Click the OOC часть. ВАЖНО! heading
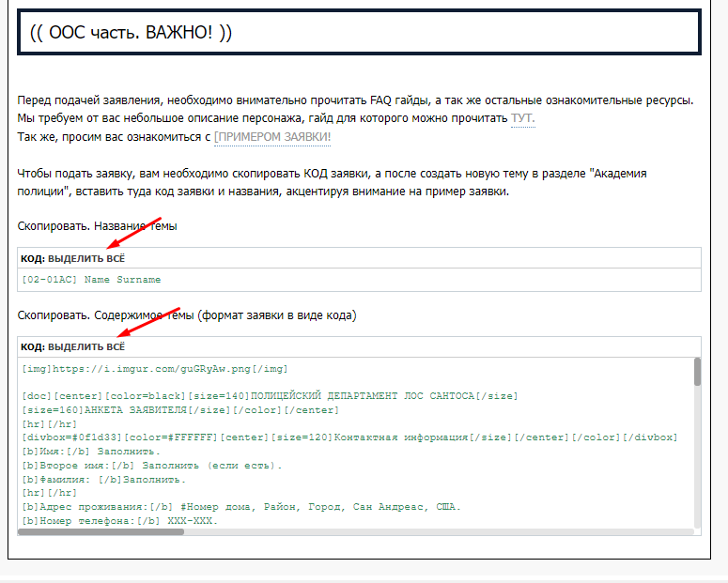The image size is (728, 583). (131, 33)
